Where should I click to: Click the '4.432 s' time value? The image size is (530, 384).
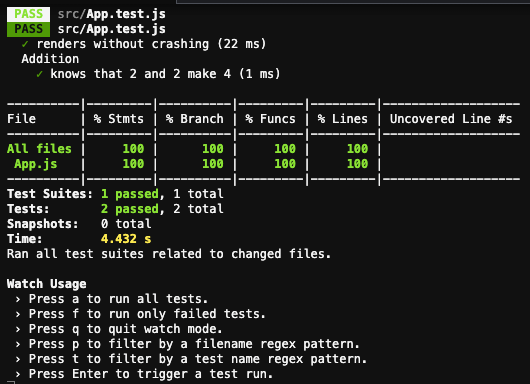tap(126, 239)
